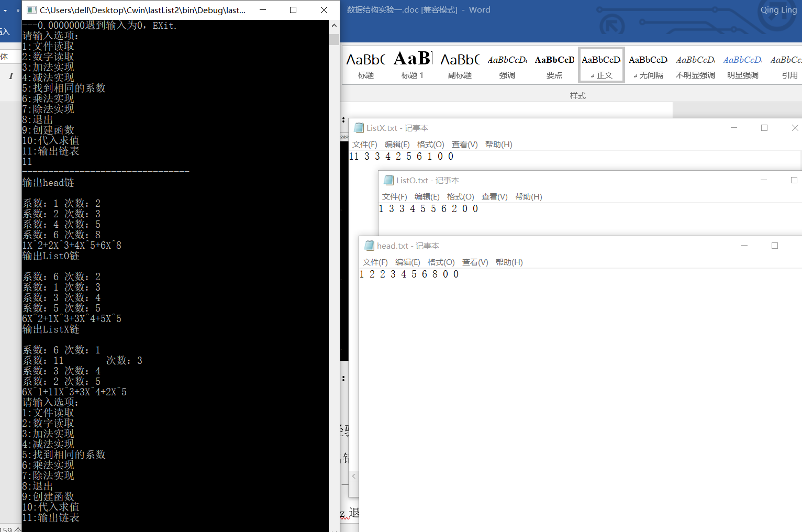Screen dimensions: 802x532
Task: Maximize the ListX.txt Notepad window
Action: pos(764,128)
